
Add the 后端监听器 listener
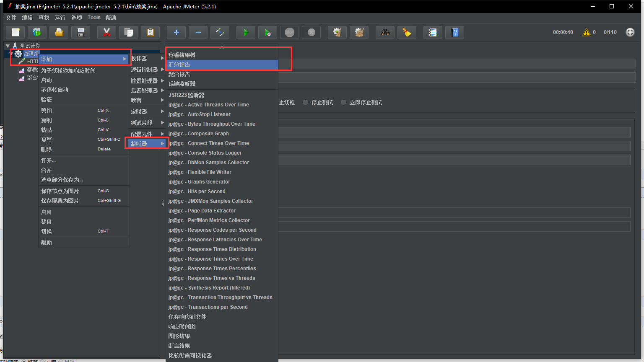tap(222, 84)
